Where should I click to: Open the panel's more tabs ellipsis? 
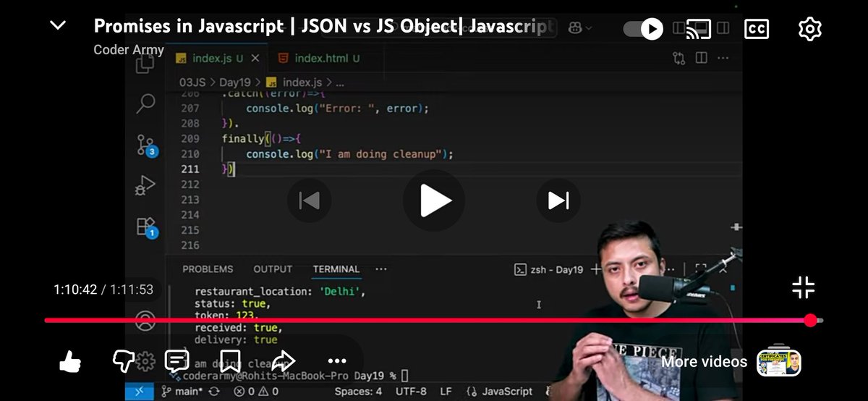[381, 269]
